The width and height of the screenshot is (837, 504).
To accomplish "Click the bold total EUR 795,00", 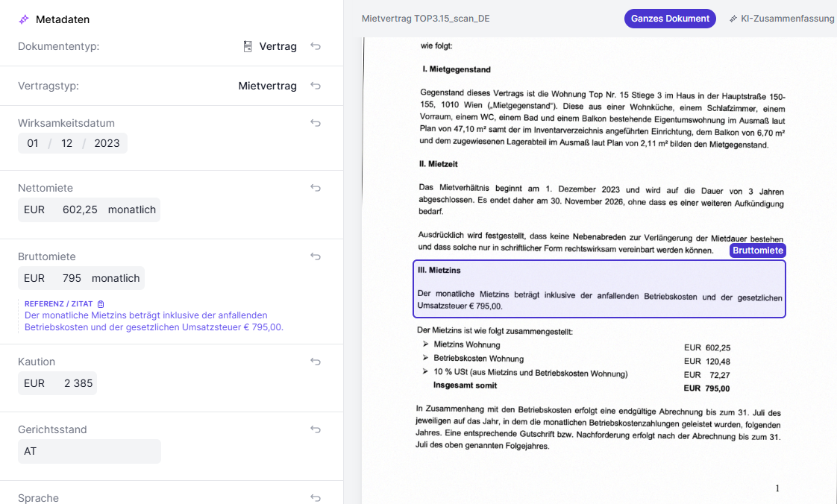I will pos(706,388).
